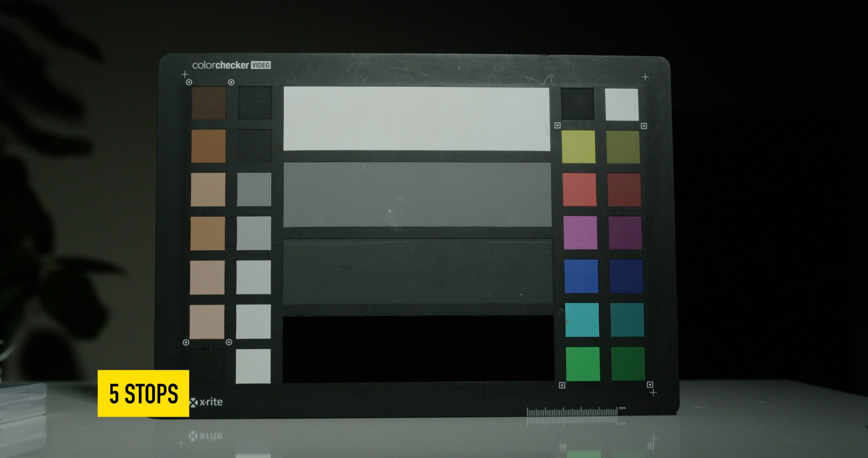Click the large dark gray bar patch

(x=418, y=271)
